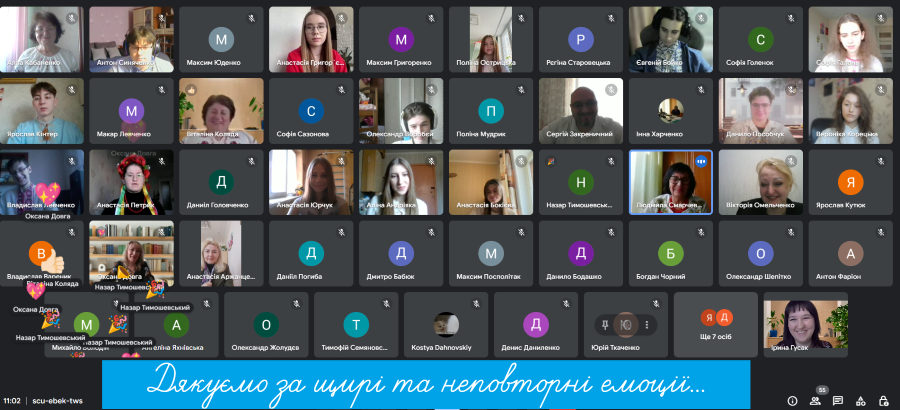Click the active speaker indicator on Людмила's tile
The width and height of the screenshot is (900, 410).
point(701,161)
